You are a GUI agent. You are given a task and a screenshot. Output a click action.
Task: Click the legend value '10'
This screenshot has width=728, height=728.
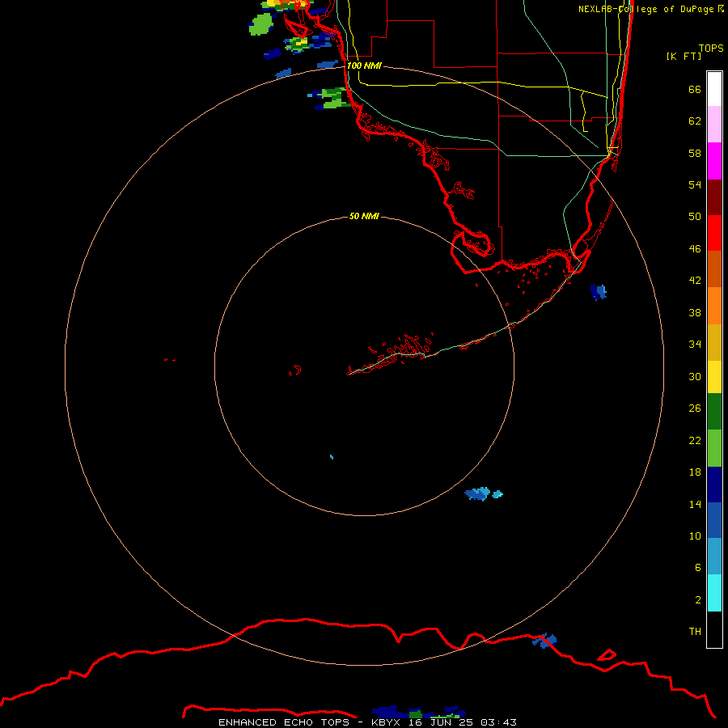click(x=695, y=535)
